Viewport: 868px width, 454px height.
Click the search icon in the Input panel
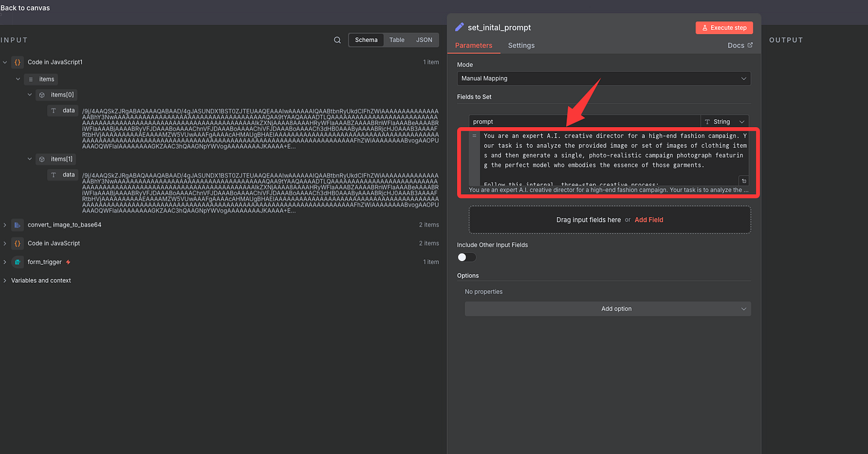[x=337, y=40]
